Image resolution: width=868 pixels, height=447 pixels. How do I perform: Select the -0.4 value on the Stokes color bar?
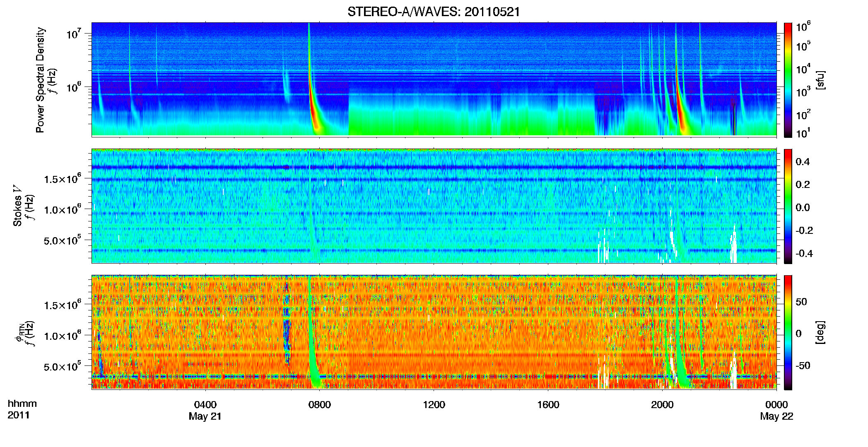pos(804,254)
